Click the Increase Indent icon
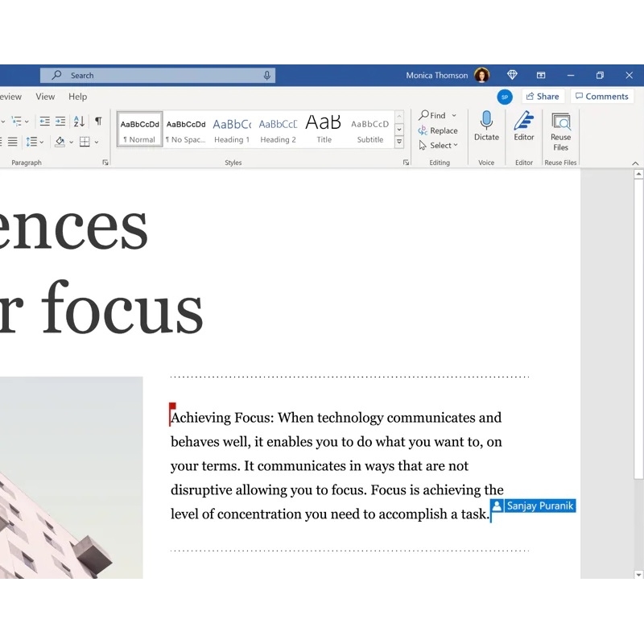Viewport: 644px width, 644px height. [x=60, y=122]
